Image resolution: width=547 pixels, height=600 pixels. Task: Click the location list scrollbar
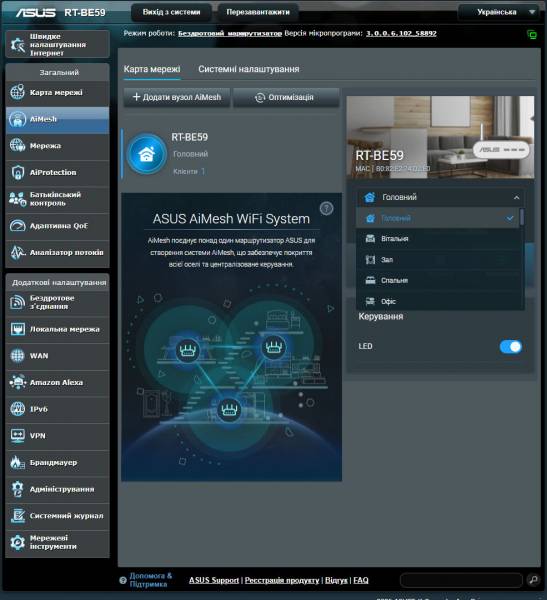coord(522,217)
